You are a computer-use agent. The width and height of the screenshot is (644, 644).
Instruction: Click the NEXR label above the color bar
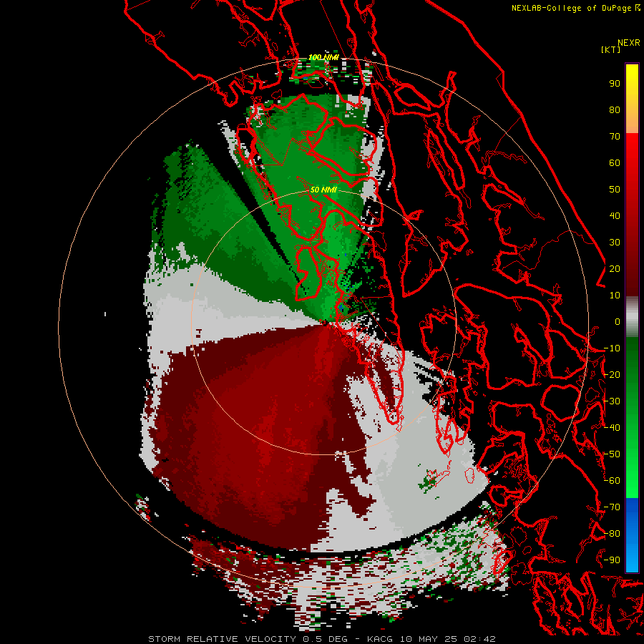(629, 43)
